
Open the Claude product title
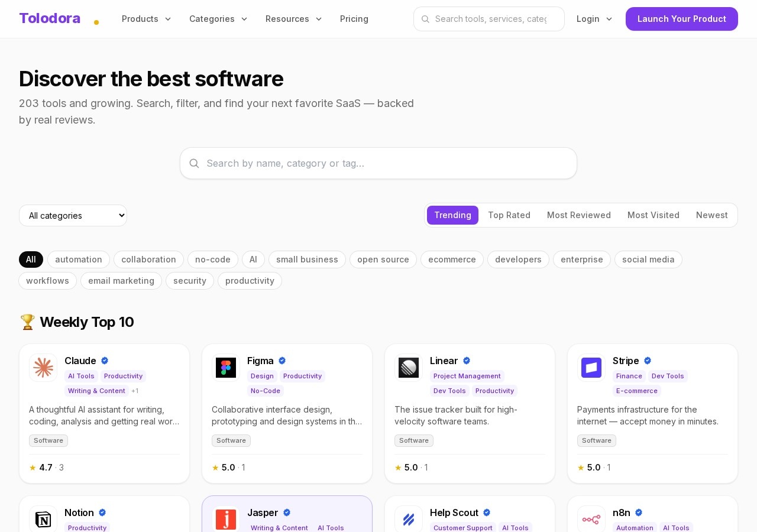click(80, 361)
